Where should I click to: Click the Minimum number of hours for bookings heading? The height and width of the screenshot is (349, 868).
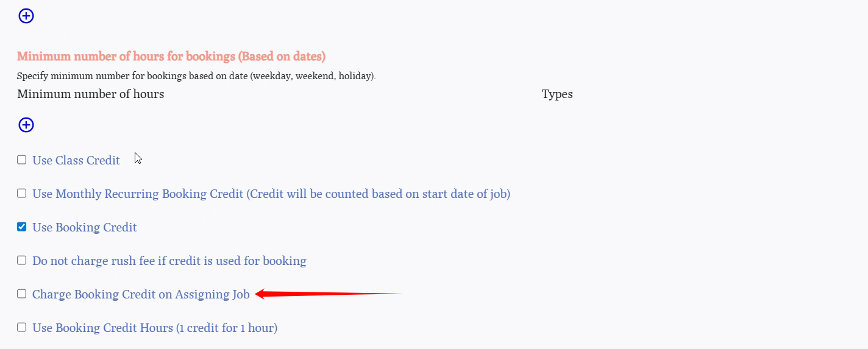tap(171, 57)
